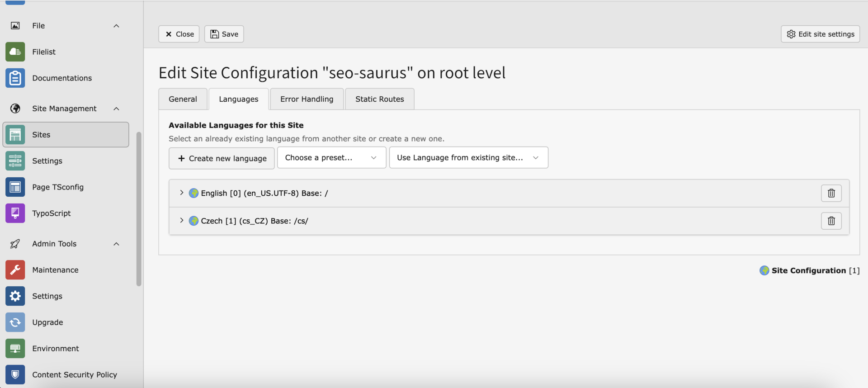Open the Filelist module icon
The height and width of the screenshot is (388, 868).
[15, 52]
